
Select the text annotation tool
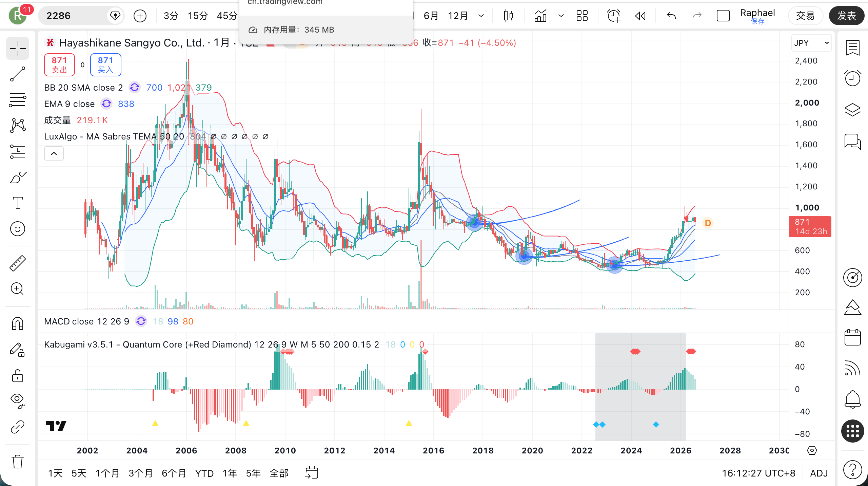18,203
